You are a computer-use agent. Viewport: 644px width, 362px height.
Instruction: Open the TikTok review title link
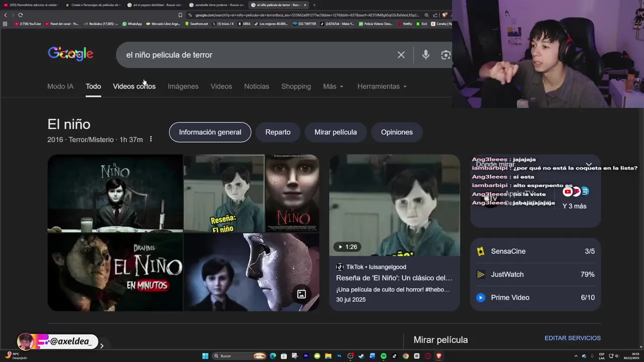[x=394, y=278]
